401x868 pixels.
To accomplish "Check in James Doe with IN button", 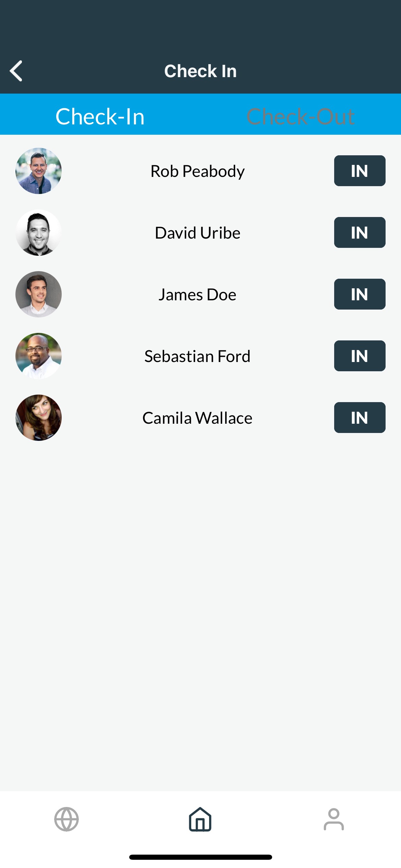I will (360, 294).
